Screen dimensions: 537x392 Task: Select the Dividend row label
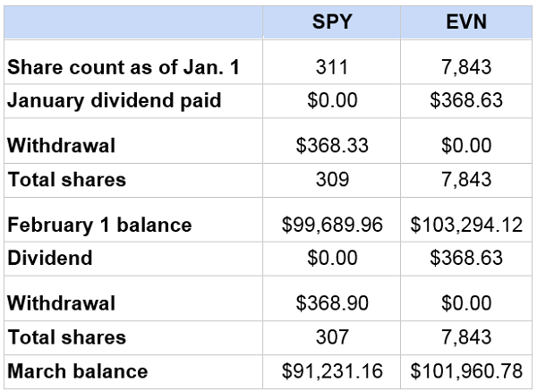point(49,258)
